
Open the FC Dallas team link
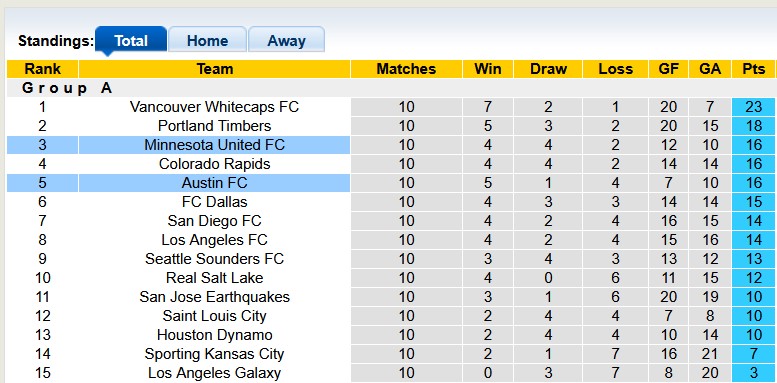[215, 202]
